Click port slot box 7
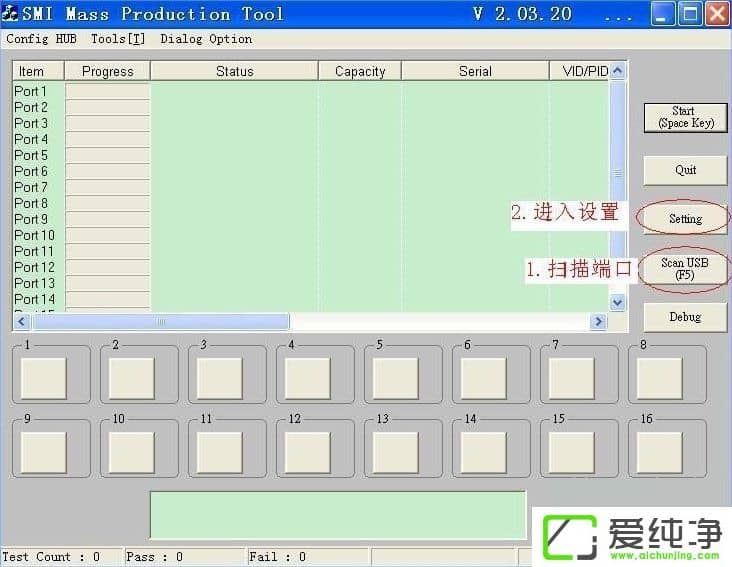Image resolution: width=732 pixels, height=567 pixels. point(572,378)
